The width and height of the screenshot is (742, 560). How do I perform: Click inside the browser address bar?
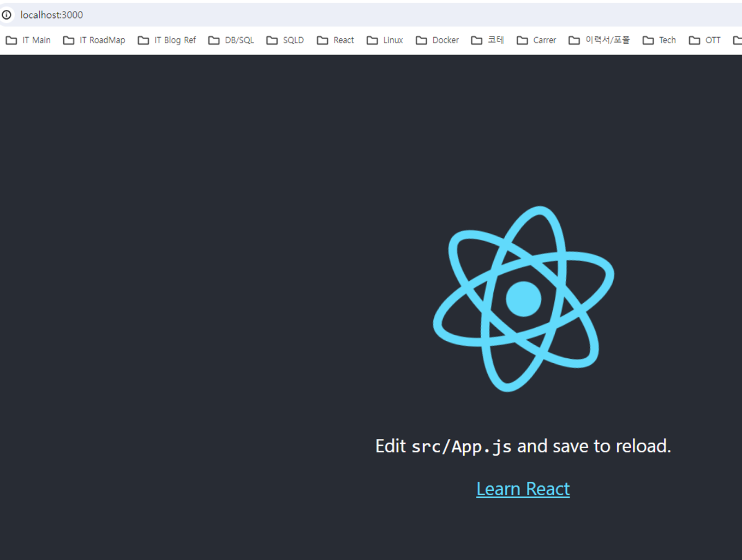(218, 15)
